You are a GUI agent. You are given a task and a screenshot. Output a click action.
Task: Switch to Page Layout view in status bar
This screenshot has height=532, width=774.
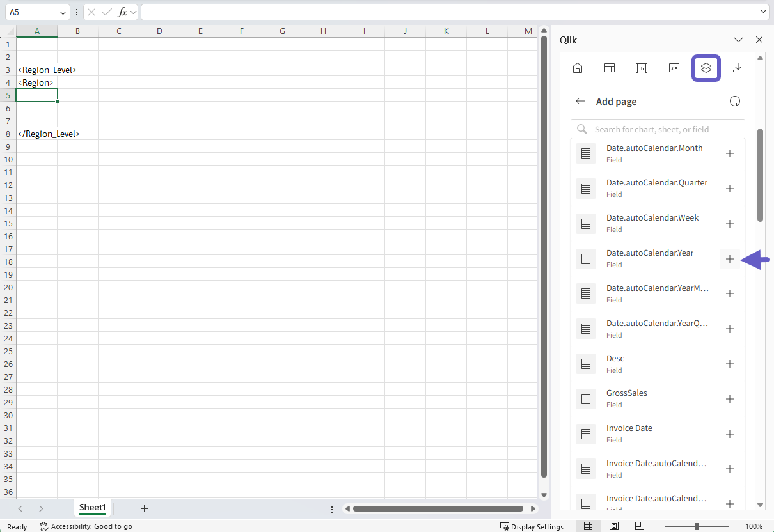(613, 526)
